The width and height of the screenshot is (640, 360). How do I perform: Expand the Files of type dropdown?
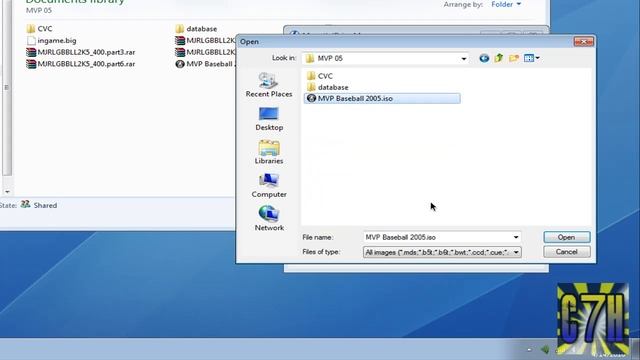(x=516, y=252)
